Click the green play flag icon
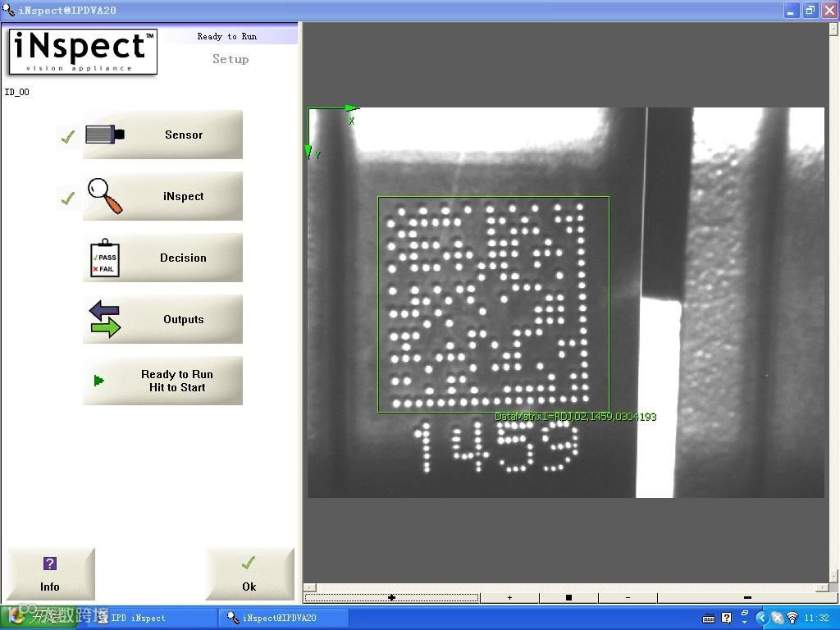This screenshot has height=630, width=840. (x=98, y=381)
